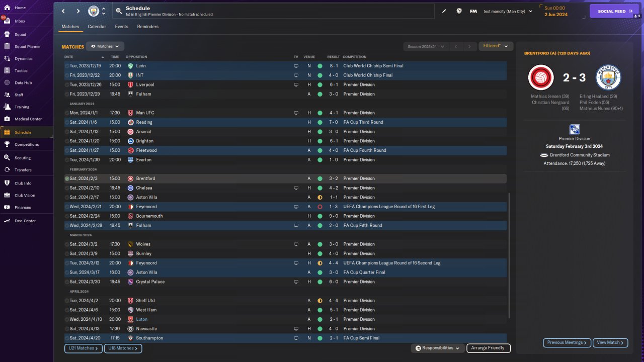Toggle the selector circle for the Chelsea 2024/2/10 match

coord(67,188)
